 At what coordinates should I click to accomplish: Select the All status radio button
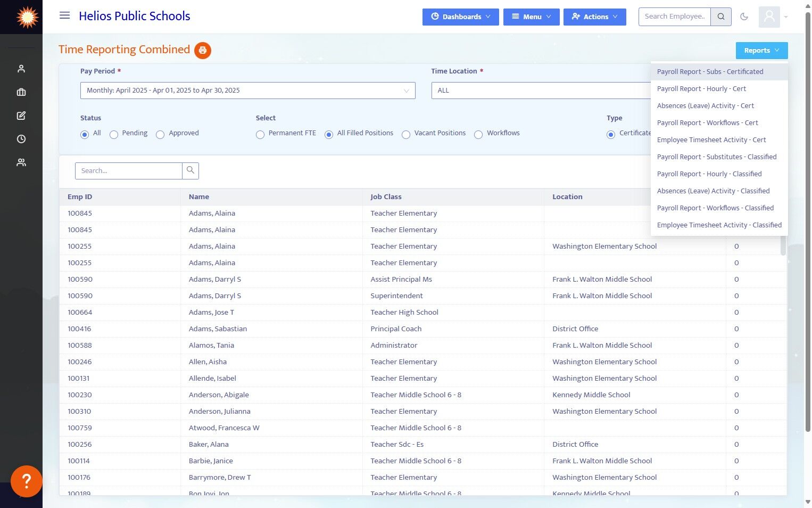85,135
